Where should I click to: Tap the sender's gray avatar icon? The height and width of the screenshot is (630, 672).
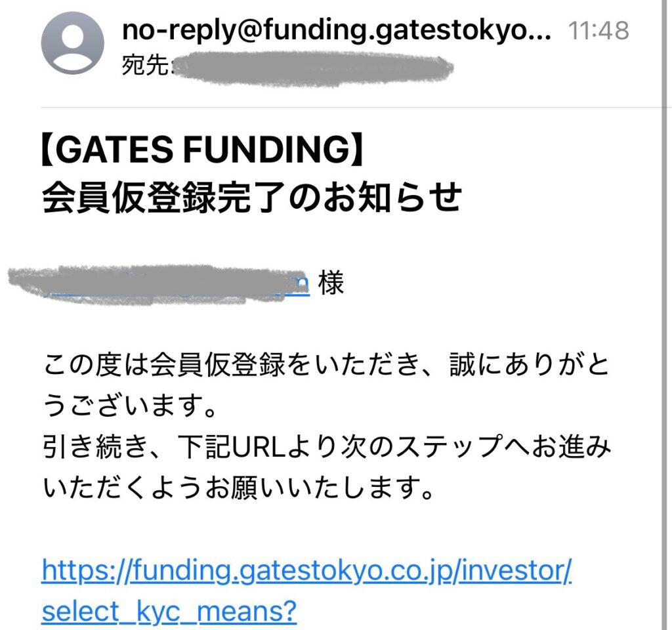[x=72, y=43]
